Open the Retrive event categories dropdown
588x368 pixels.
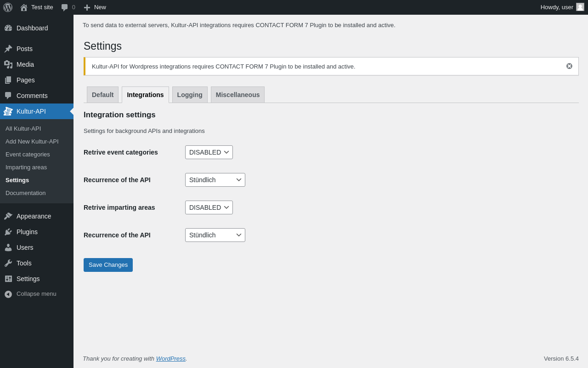(x=209, y=152)
